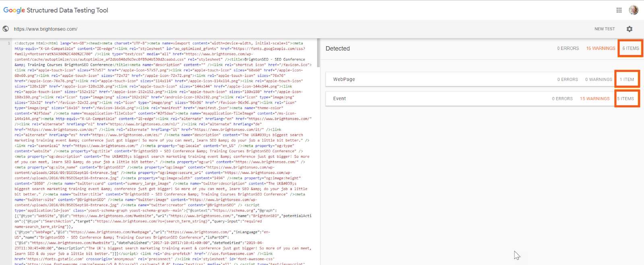Click 0 ERRORS in the Event row
Image resolution: width=644 pixels, height=265 pixels.
pyautogui.click(x=562, y=98)
